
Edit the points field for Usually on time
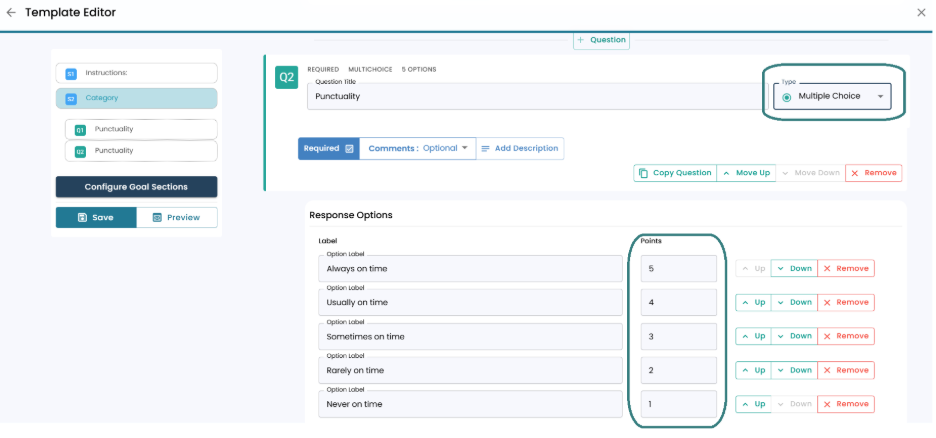[679, 303]
